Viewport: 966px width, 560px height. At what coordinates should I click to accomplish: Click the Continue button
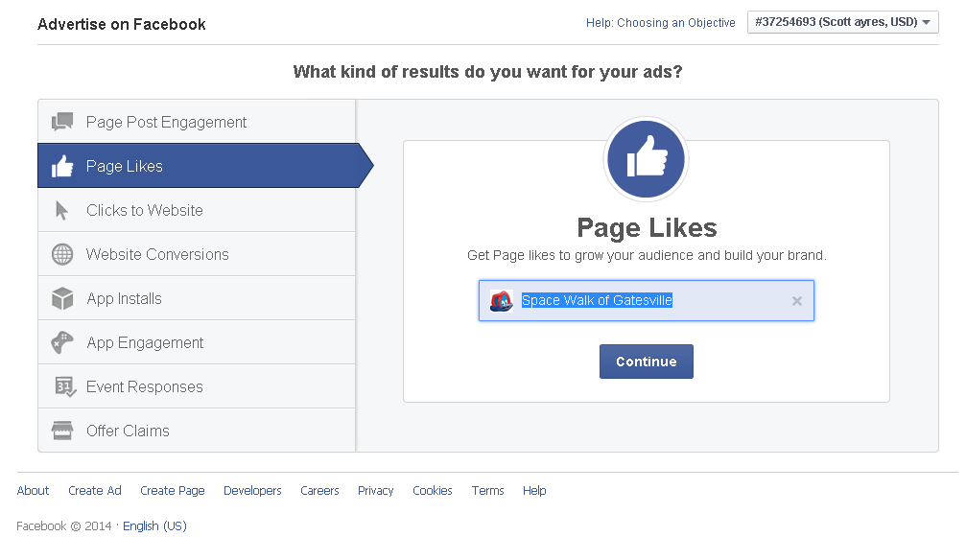point(646,362)
